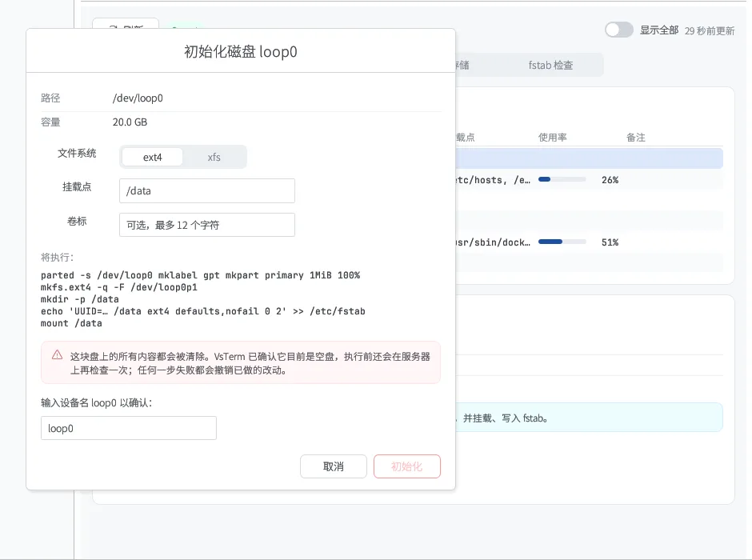Click the 初始化 button

point(406,466)
